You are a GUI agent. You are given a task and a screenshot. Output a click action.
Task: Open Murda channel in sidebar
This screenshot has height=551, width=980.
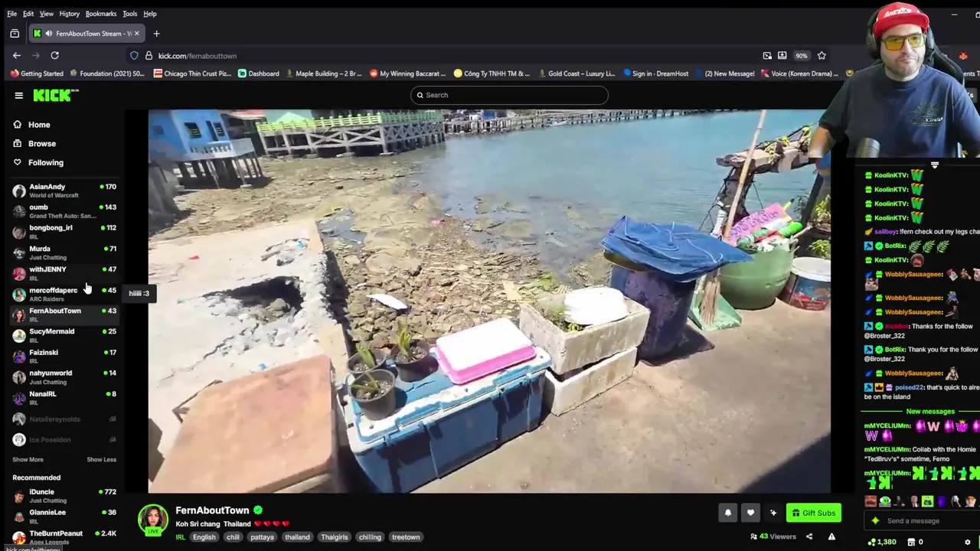tap(64, 253)
